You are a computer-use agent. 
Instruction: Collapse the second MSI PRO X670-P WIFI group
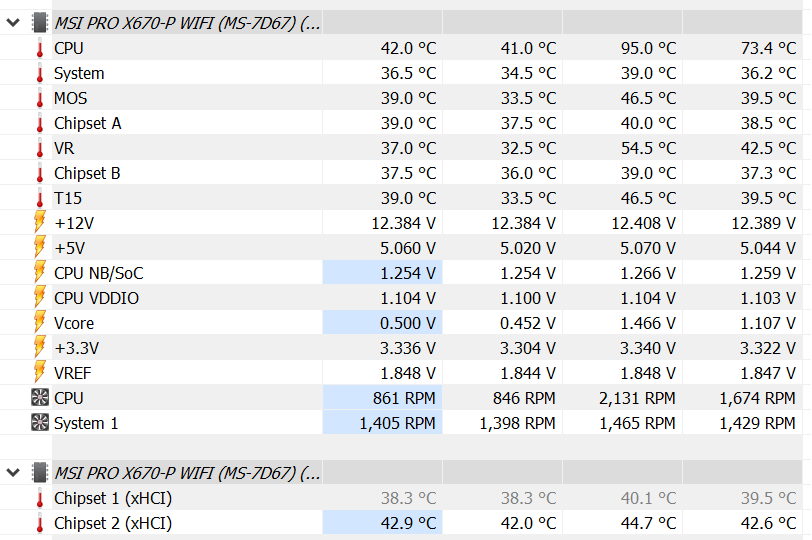pyautogui.click(x=14, y=472)
